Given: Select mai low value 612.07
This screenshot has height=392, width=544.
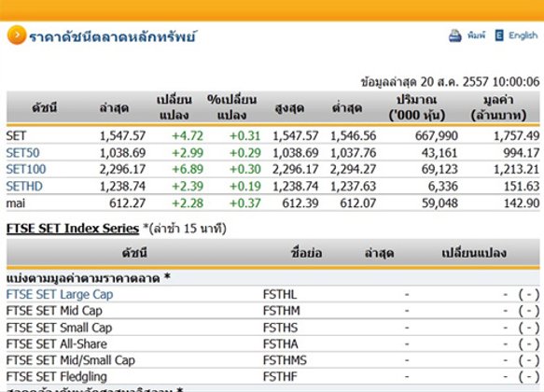Looking at the screenshot, I should [358, 203].
